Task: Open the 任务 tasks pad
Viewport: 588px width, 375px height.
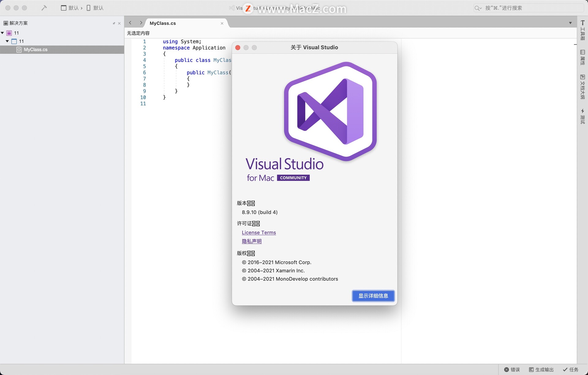Action: click(x=571, y=369)
